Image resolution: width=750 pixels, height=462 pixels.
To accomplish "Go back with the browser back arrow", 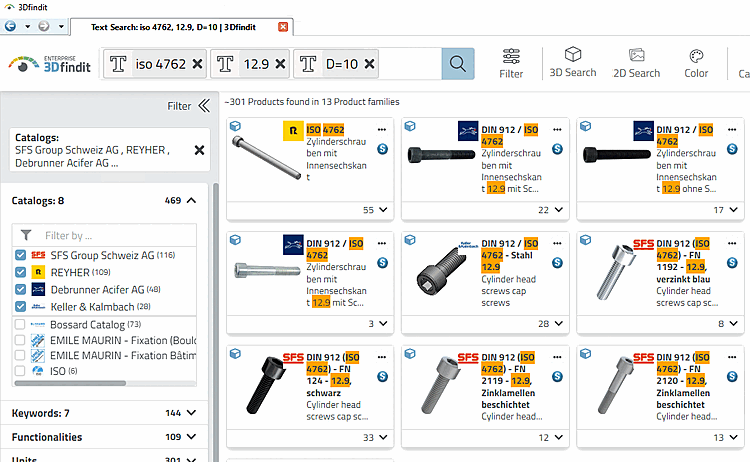I will [x=10, y=26].
